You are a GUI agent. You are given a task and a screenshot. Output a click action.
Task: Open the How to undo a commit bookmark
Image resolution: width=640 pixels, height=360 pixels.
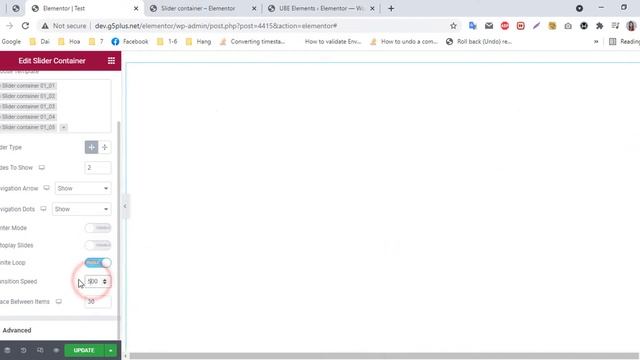[x=404, y=42]
